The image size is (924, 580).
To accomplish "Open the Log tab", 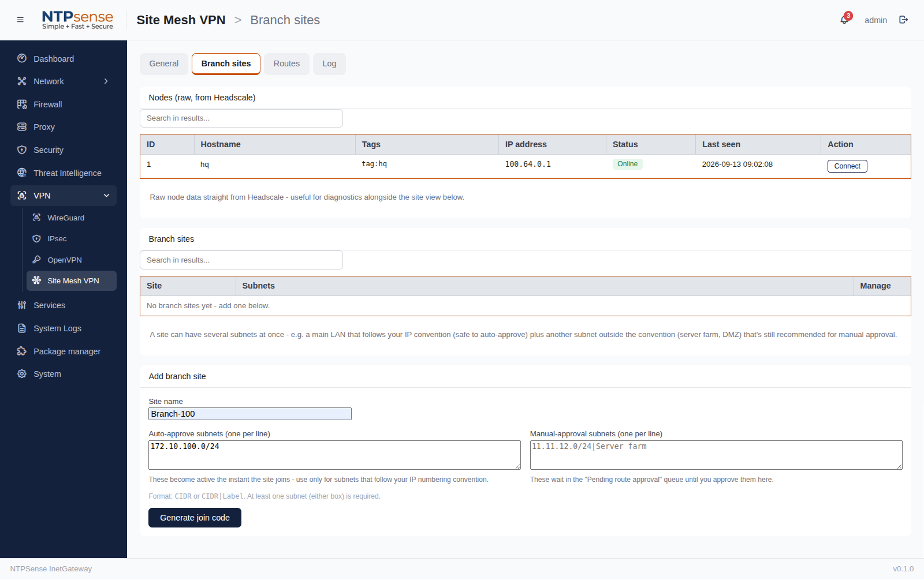I will tap(329, 64).
